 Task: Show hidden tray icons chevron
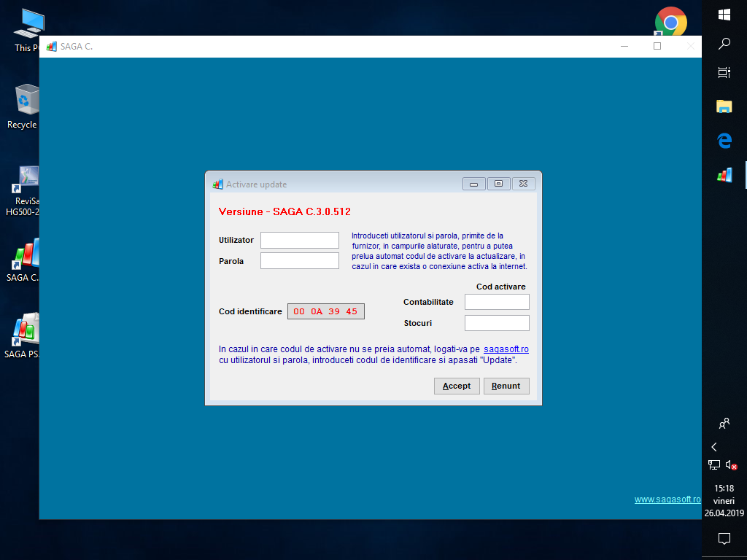(714, 447)
